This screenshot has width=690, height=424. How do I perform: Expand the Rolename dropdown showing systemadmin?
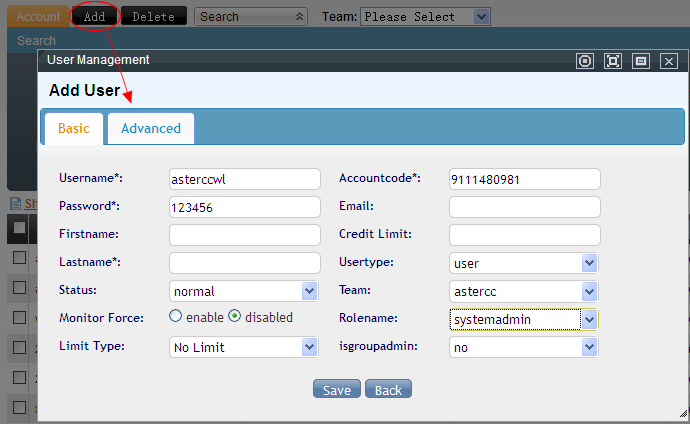pyautogui.click(x=589, y=319)
